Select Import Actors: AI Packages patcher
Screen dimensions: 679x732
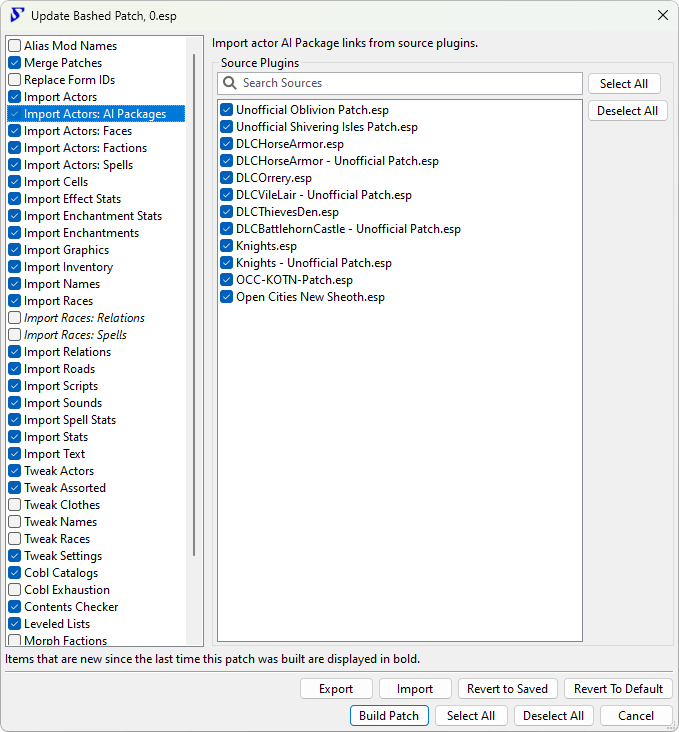(x=96, y=114)
